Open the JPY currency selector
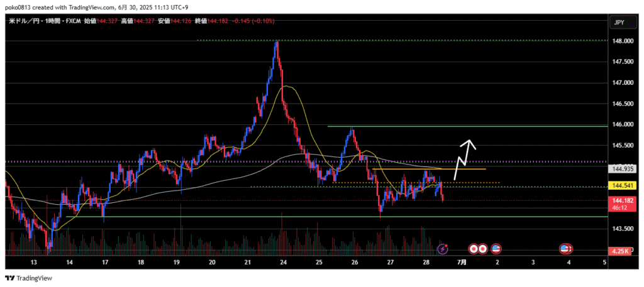The height and width of the screenshot is (287, 644). click(618, 23)
